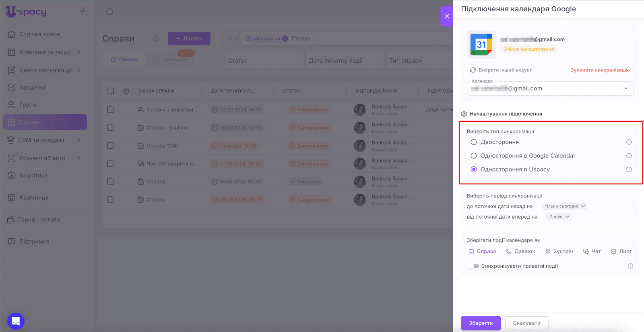Click the Google Calendar logo icon

[481, 44]
